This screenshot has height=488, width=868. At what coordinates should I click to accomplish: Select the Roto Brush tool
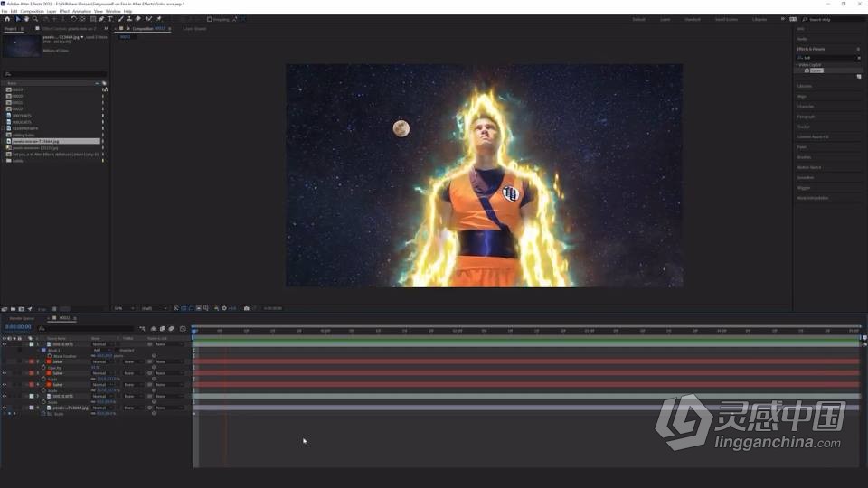pyautogui.click(x=148, y=19)
